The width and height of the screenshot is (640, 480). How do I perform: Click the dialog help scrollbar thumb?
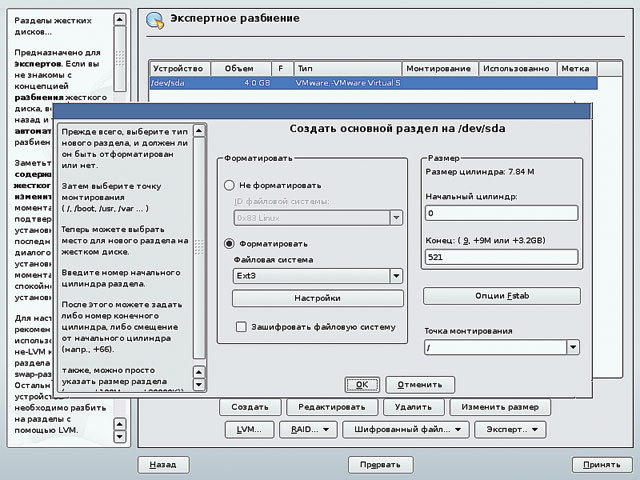[x=199, y=248]
